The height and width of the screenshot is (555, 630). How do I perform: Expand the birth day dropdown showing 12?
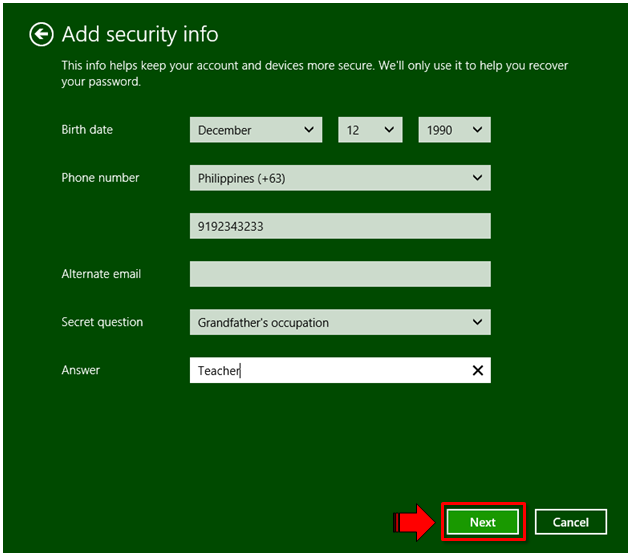pos(369,130)
